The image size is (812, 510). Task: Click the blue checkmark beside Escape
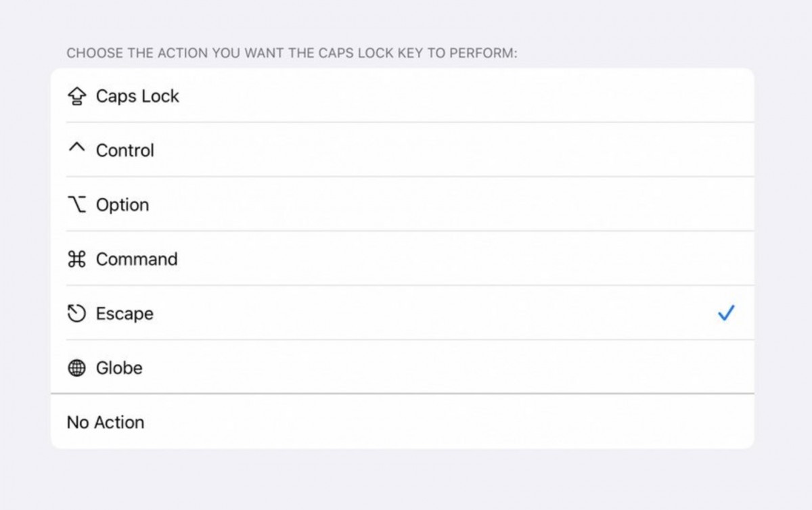click(x=726, y=313)
